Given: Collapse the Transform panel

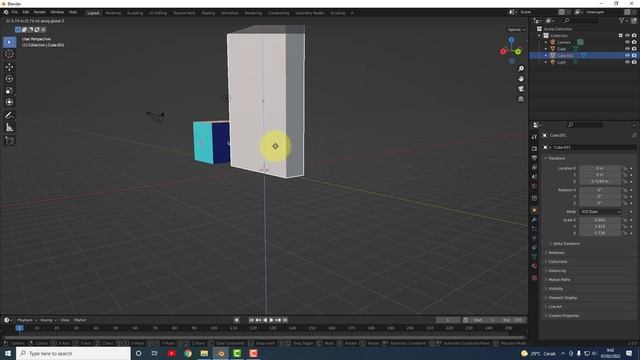Looking at the screenshot, I should 555,158.
